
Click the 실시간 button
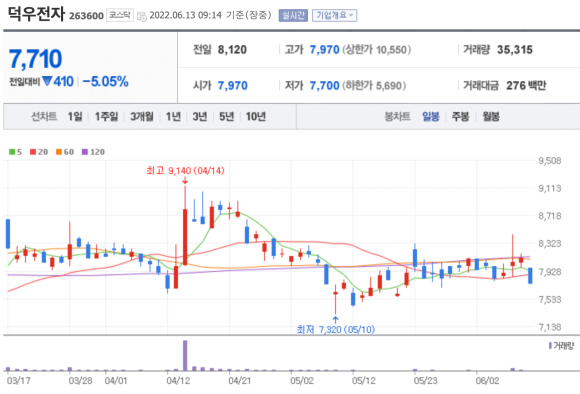(x=293, y=15)
